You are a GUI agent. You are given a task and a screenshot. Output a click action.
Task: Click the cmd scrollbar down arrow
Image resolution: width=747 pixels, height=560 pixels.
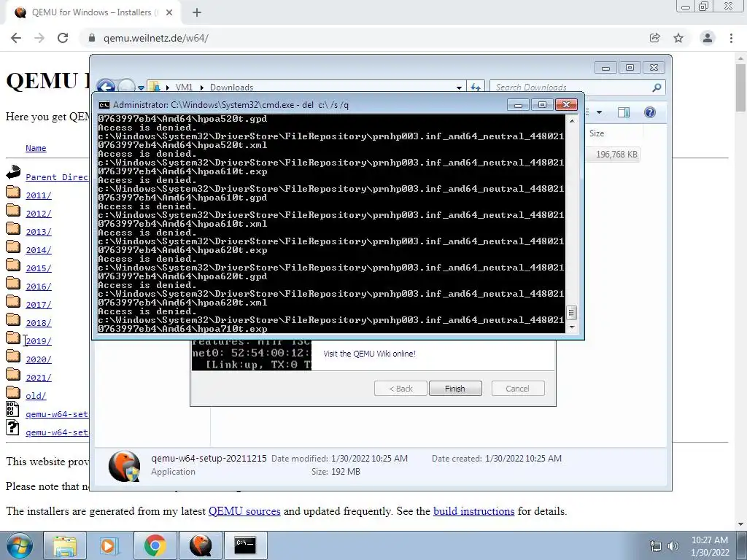(572, 327)
